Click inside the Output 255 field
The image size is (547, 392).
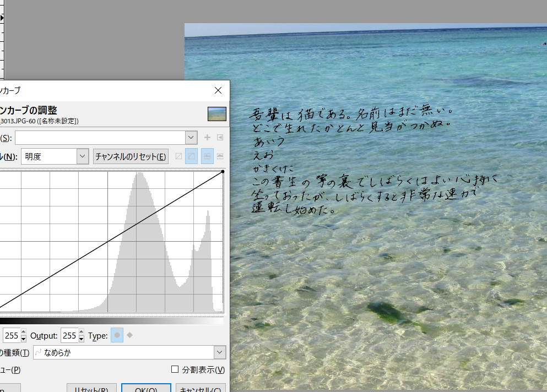tap(68, 335)
